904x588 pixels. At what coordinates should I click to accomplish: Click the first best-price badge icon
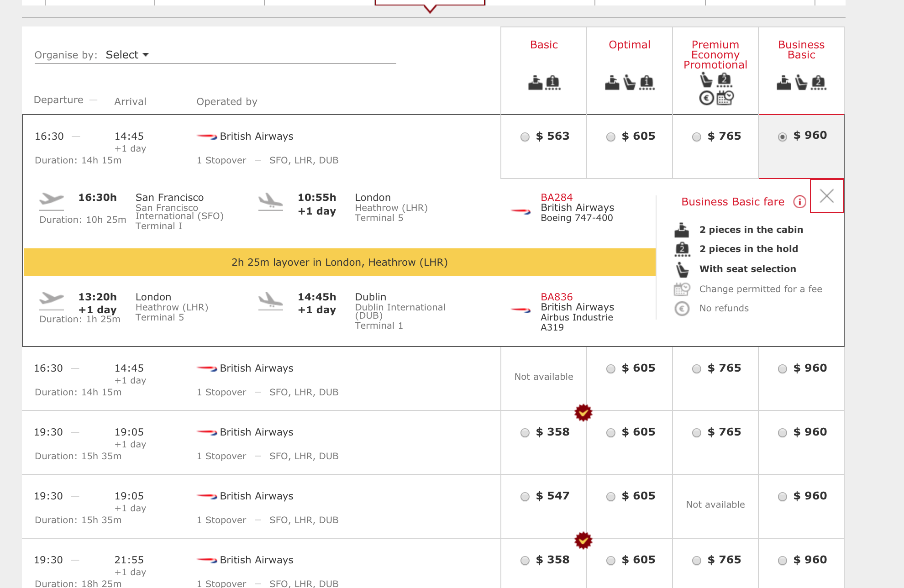pyautogui.click(x=583, y=413)
